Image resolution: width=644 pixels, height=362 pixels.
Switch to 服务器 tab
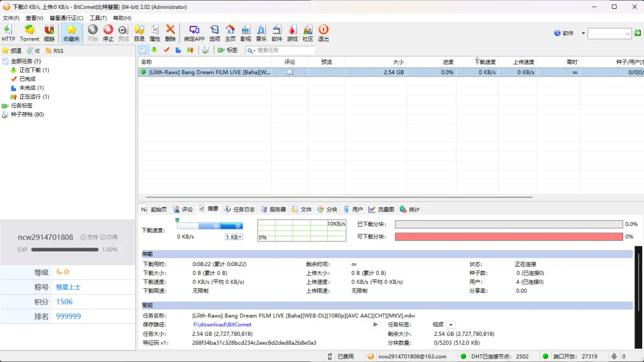273,209
